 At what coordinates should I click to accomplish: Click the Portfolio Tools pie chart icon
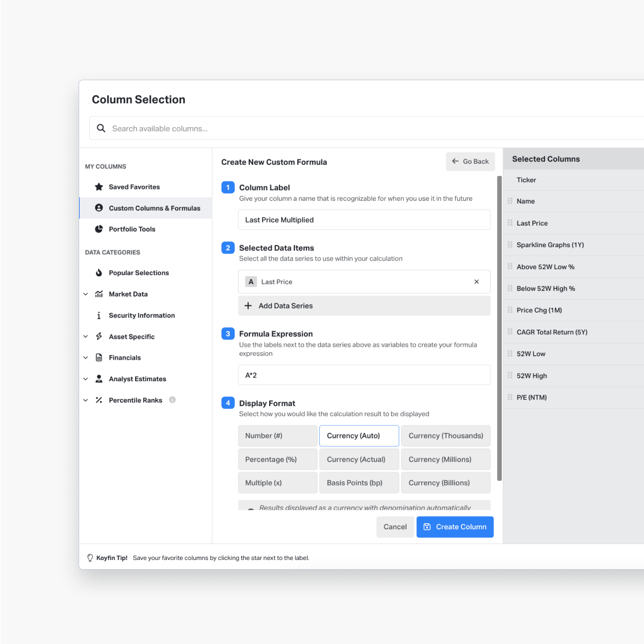(x=99, y=229)
